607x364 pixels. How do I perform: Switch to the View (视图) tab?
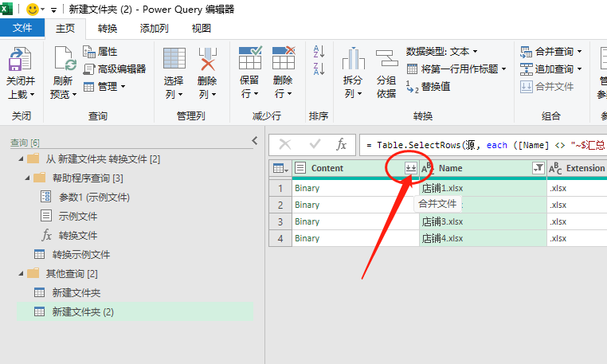(202, 28)
